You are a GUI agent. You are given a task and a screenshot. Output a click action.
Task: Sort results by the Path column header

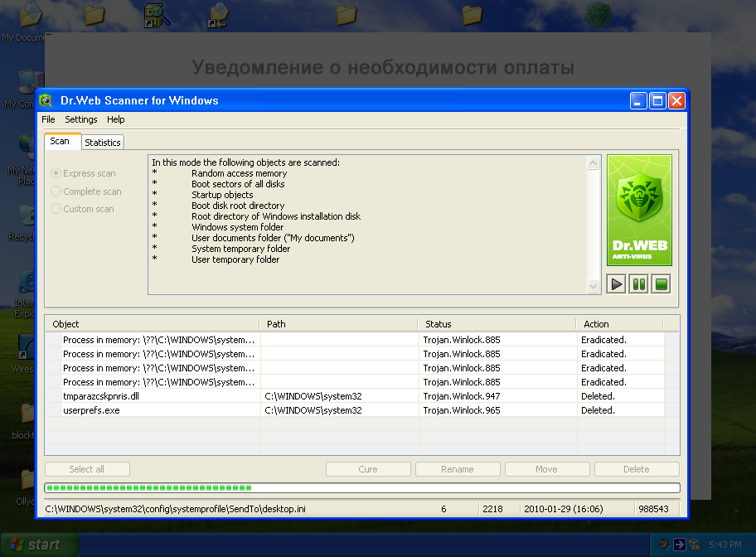pyautogui.click(x=338, y=324)
